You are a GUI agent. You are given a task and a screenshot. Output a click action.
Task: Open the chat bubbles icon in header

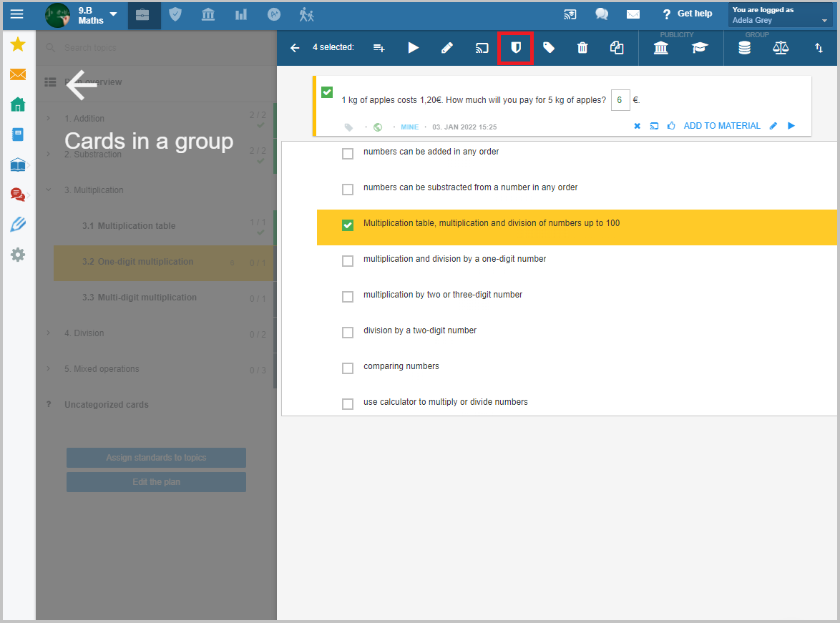click(x=602, y=14)
